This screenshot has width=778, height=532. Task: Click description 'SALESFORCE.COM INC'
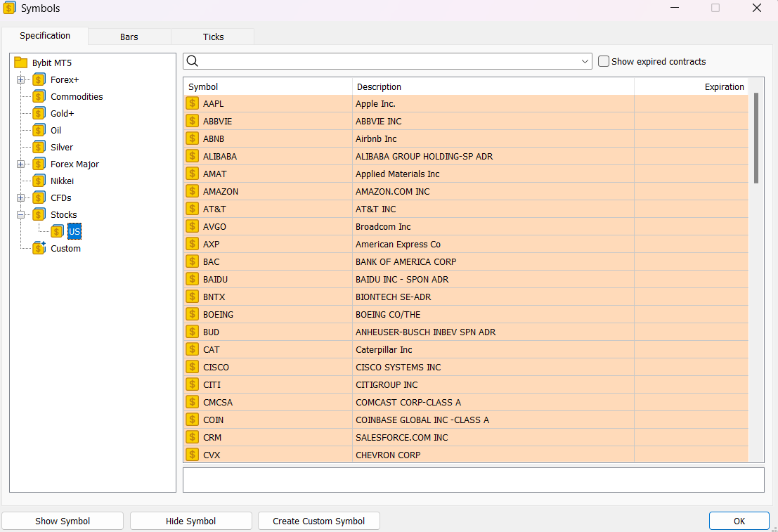click(x=401, y=437)
